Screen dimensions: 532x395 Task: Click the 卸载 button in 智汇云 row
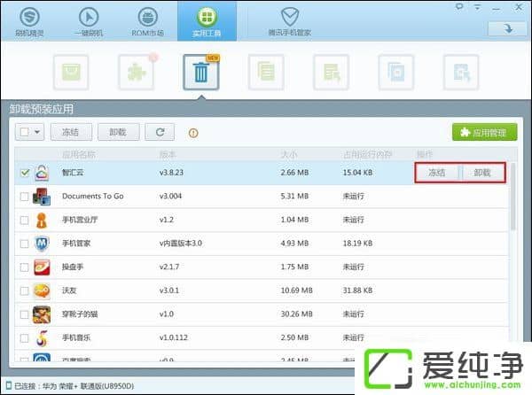pyautogui.click(x=482, y=173)
